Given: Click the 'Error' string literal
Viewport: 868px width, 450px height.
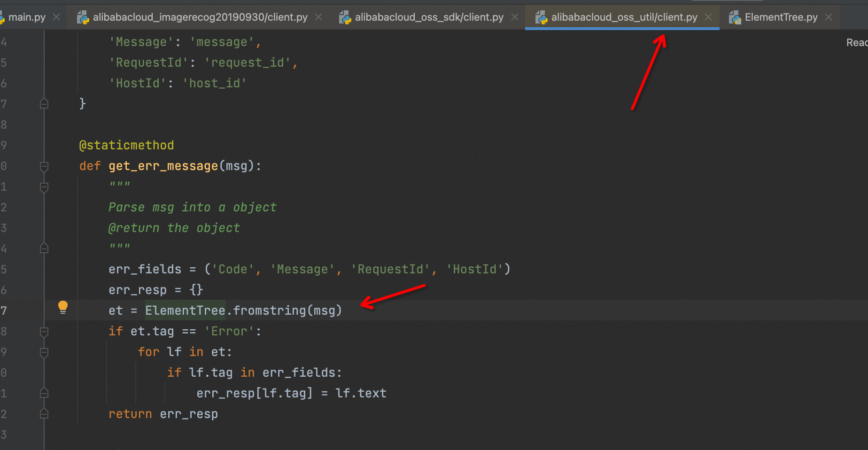Looking at the screenshot, I should coord(229,331).
